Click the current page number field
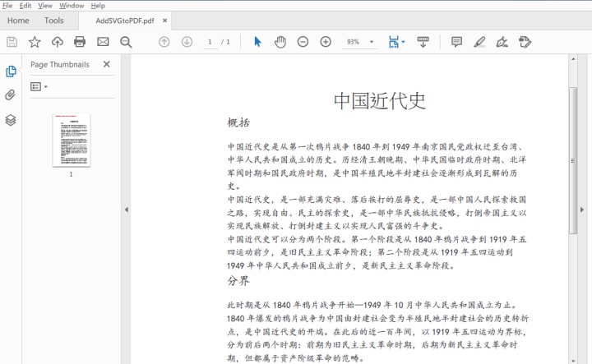This screenshot has width=592, height=364. tap(210, 42)
